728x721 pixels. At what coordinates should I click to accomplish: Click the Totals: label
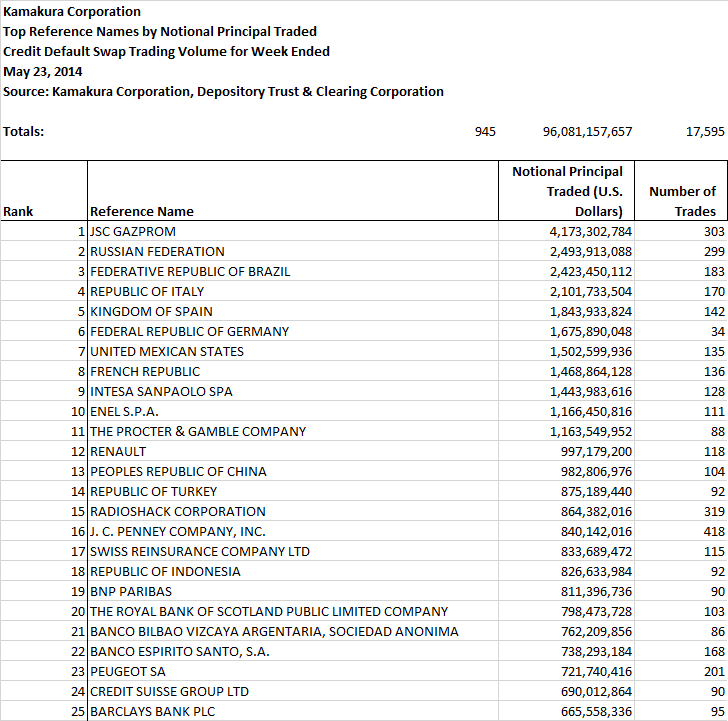click(23, 131)
